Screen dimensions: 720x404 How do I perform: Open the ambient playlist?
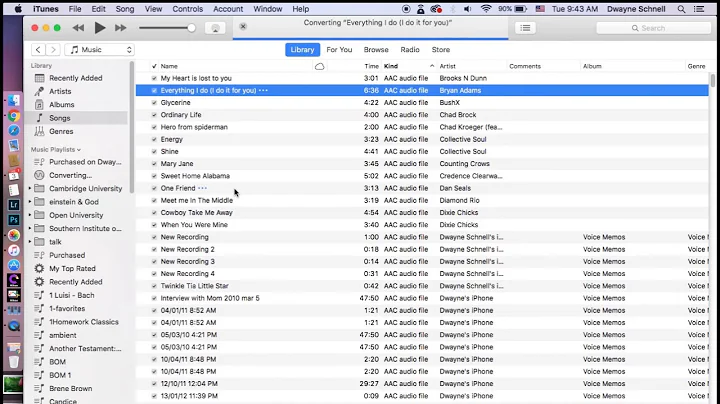(63, 335)
